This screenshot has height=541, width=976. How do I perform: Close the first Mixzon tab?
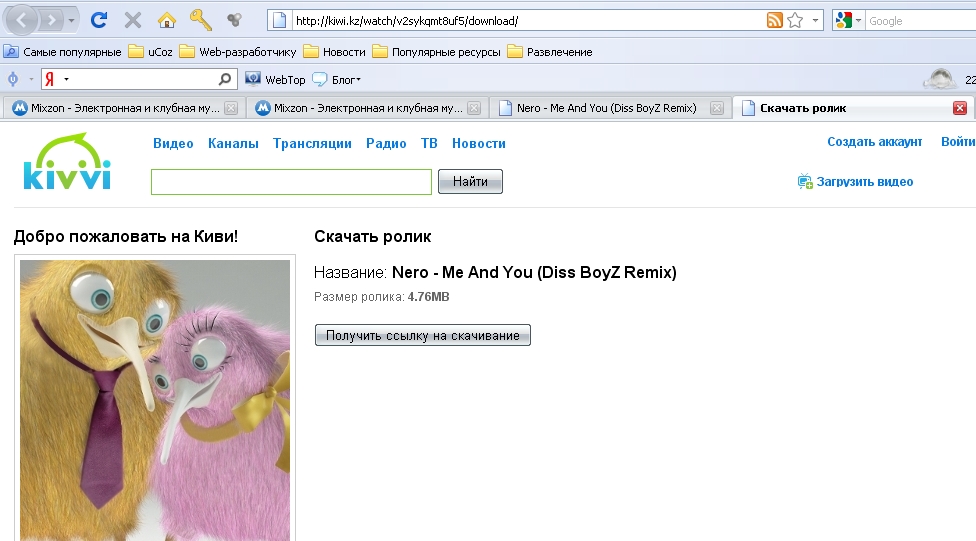(x=231, y=108)
